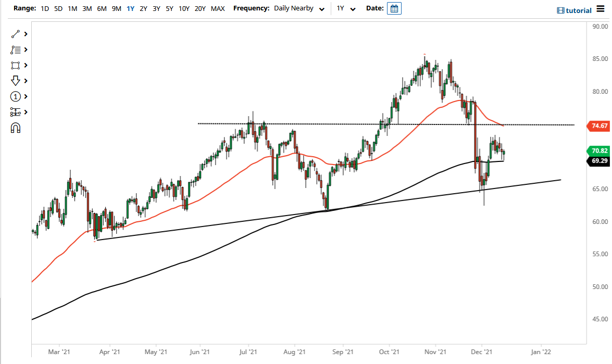Select the 5Y range option
This screenshot has height=364, width=612.
[x=169, y=8]
